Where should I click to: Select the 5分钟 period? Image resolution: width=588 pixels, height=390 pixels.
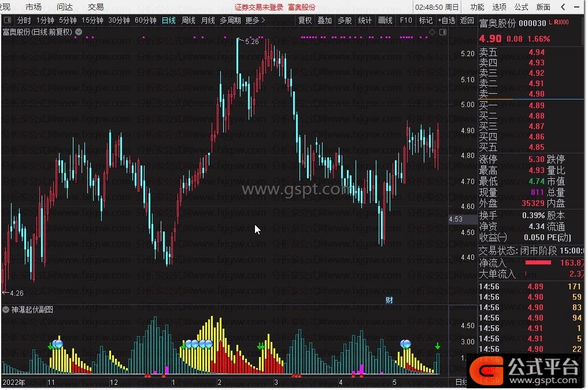click(68, 20)
